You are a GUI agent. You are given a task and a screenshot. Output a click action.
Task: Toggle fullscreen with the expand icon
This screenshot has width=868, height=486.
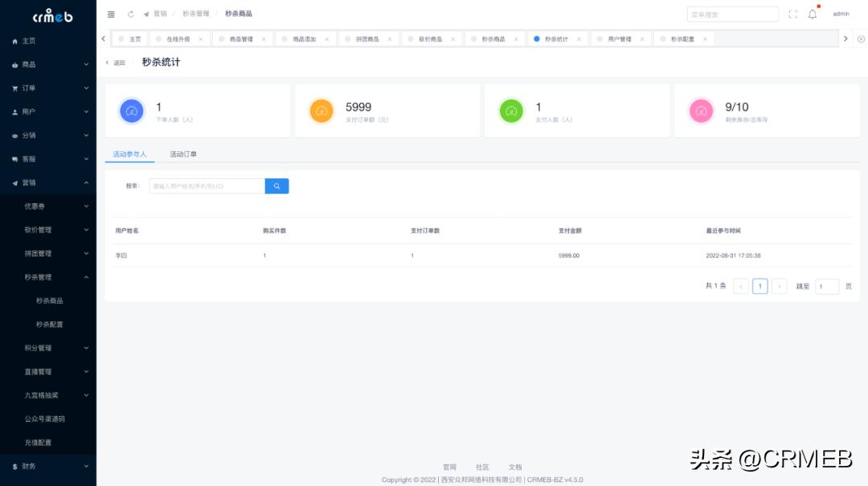pyautogui.click(x=792, y=13)
